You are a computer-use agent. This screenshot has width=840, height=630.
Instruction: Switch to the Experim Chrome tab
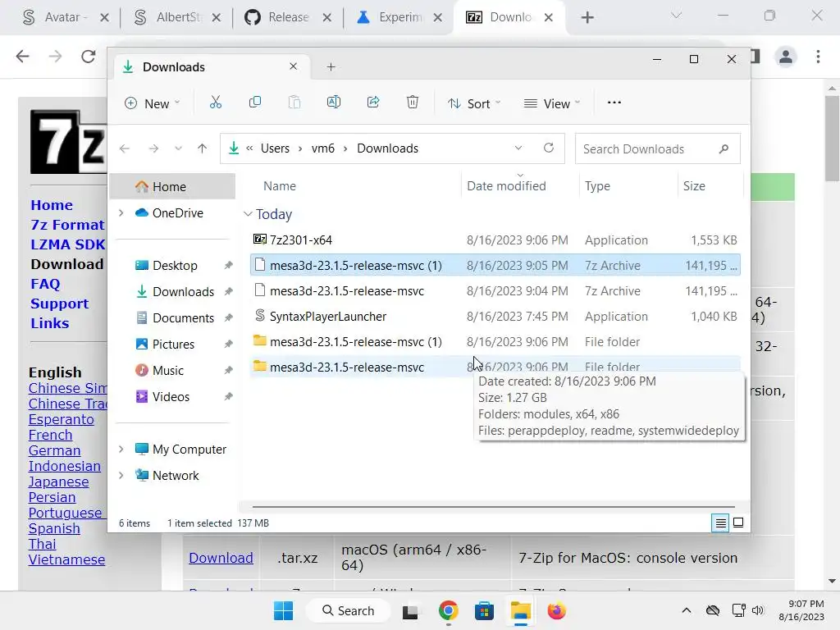coord(399,18)
